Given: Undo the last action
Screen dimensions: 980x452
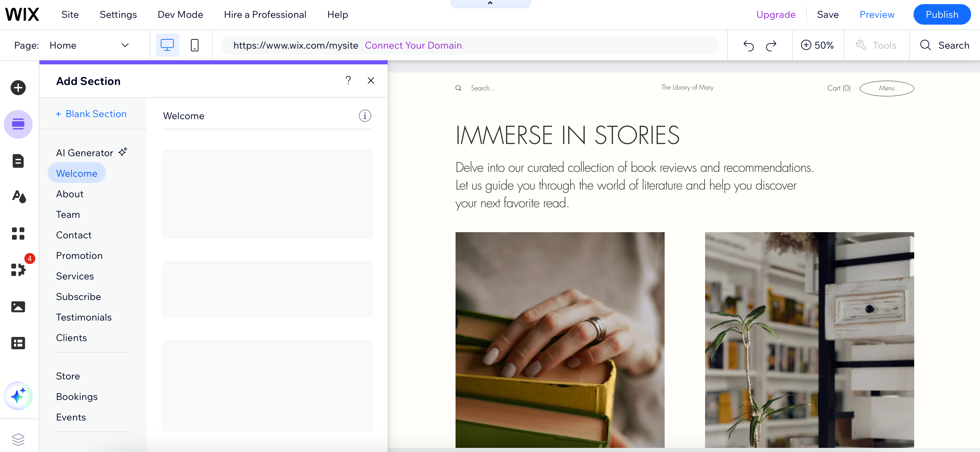Looking at the screenshot, I should click(x=748, y=46).
